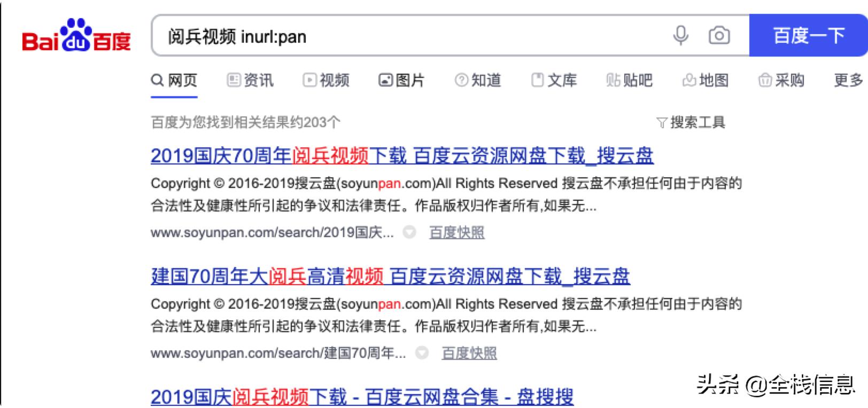
Task: Click URL www.soyunpan.com/search/建国70周年...
Action: point(278,354)
